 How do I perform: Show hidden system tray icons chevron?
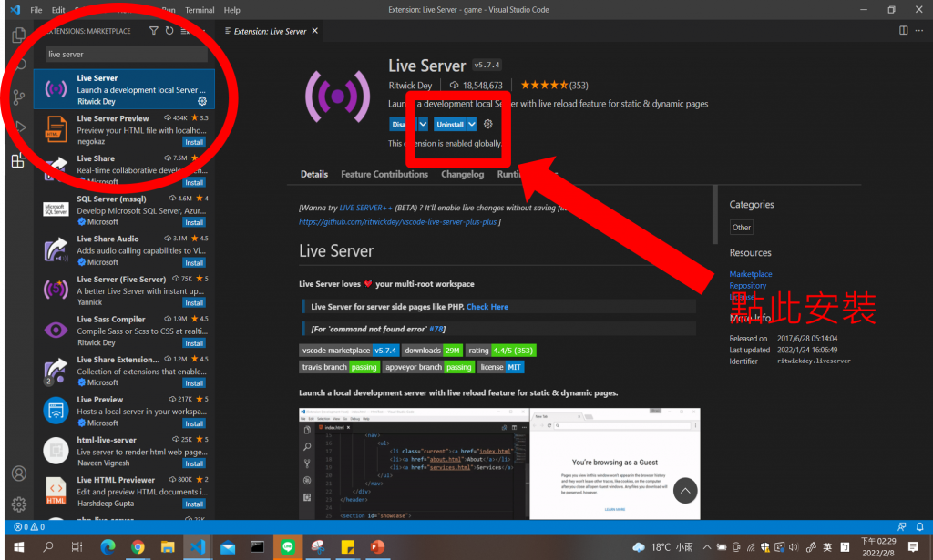707,547
